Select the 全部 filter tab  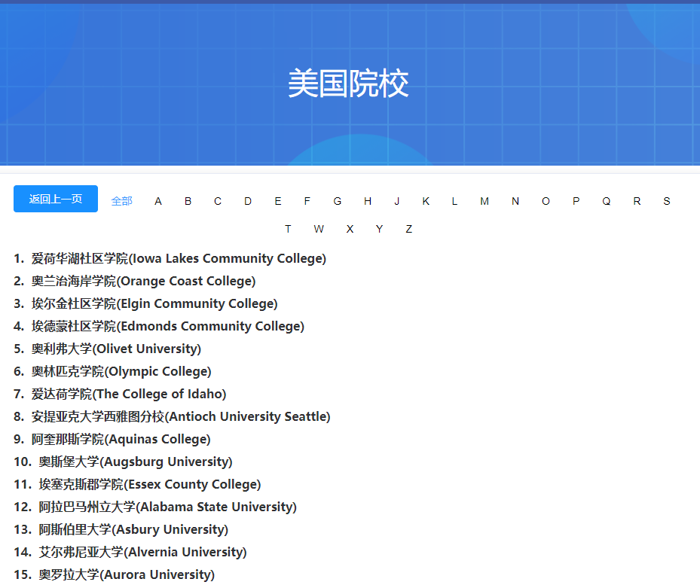(x=121, y=201)
